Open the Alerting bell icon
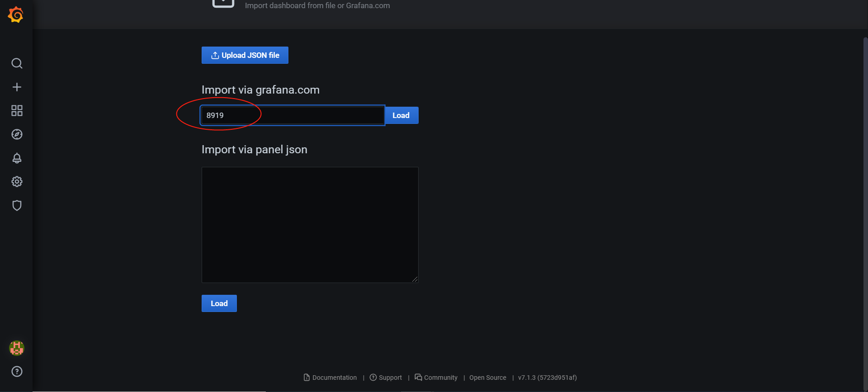 click(17, 158)
